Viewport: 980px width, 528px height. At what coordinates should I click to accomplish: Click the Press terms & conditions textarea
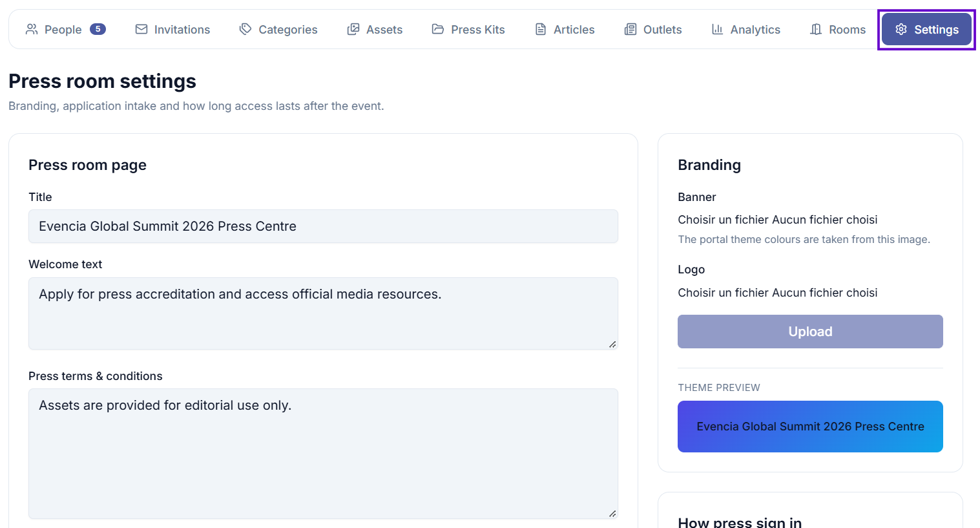(x=323, y=454)
